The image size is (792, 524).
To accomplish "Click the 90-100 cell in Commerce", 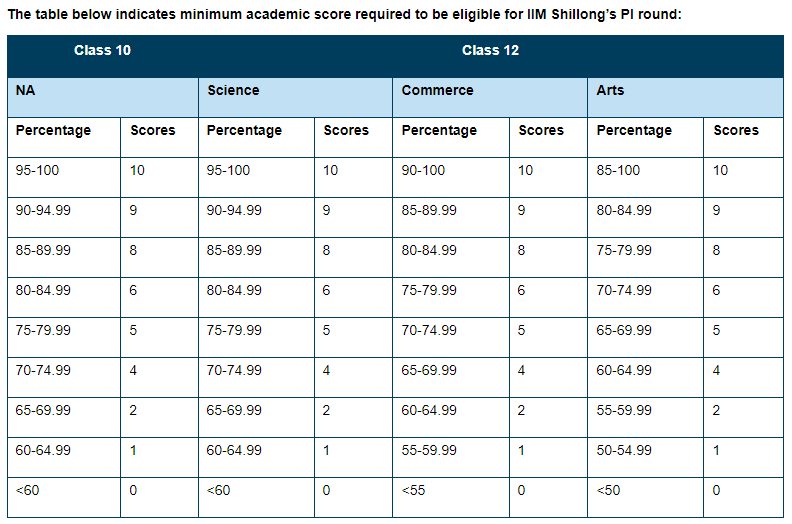I will coord(423,170).
